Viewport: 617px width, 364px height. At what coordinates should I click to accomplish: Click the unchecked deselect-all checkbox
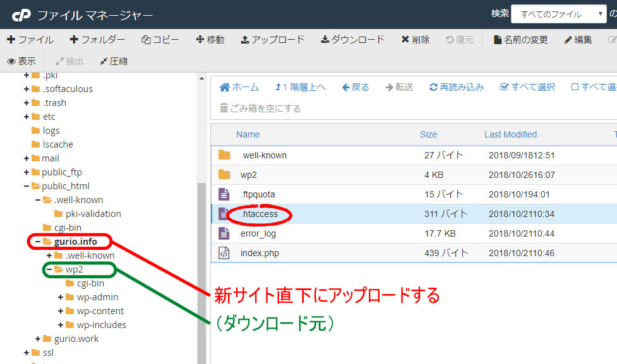575,87
